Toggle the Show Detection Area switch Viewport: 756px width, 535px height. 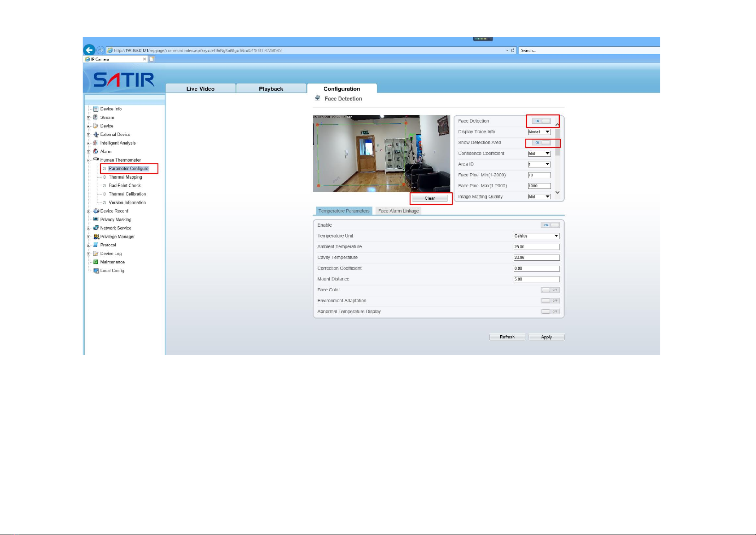[542, 143]
